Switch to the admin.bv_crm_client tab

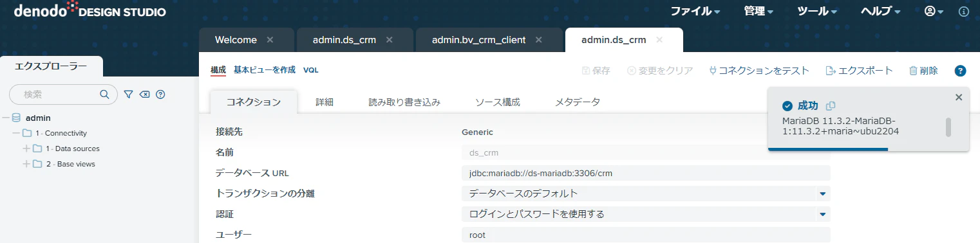tap(478, 40)
